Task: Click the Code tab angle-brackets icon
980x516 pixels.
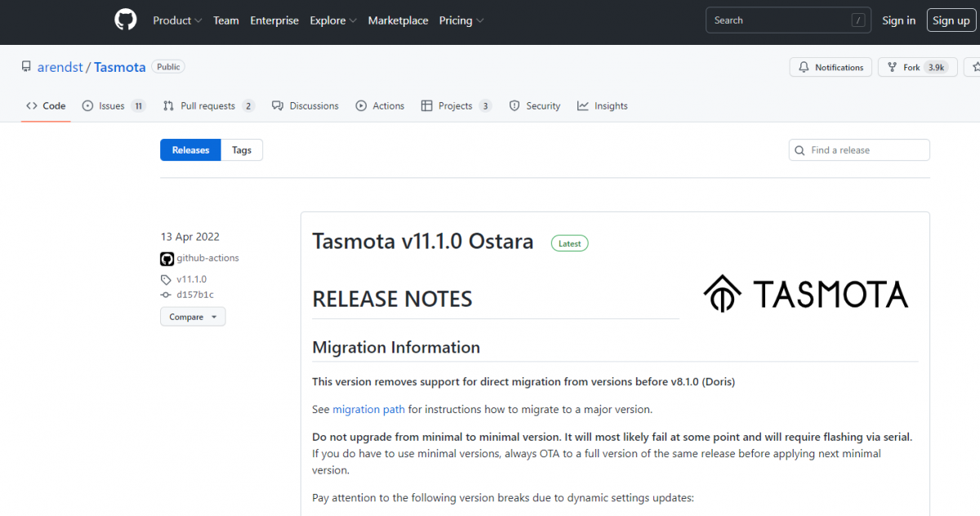Action: (32, 106)
